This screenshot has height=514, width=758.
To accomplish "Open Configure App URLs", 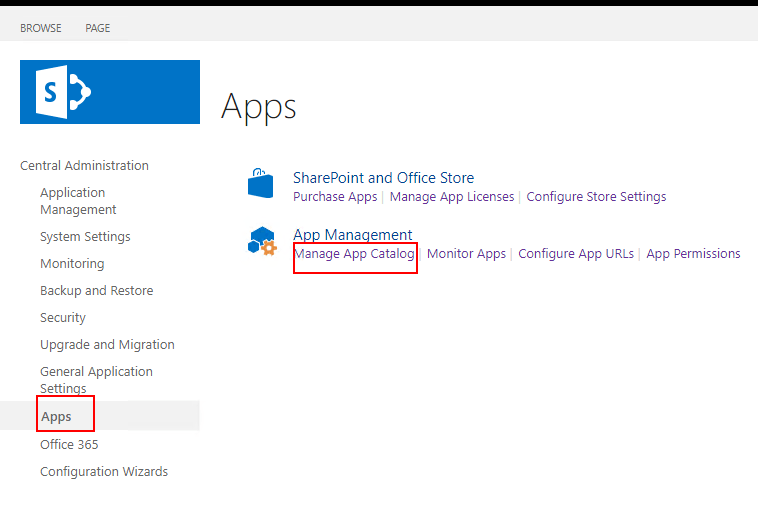I will tap(576, 254).
